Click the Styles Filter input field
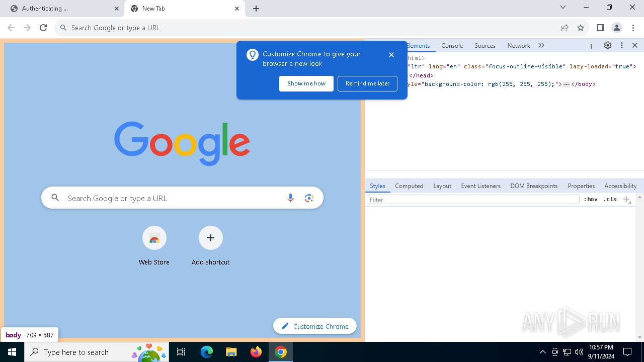Image resolution: width=644 pixels, height=362 pixels. pos(473,200)
